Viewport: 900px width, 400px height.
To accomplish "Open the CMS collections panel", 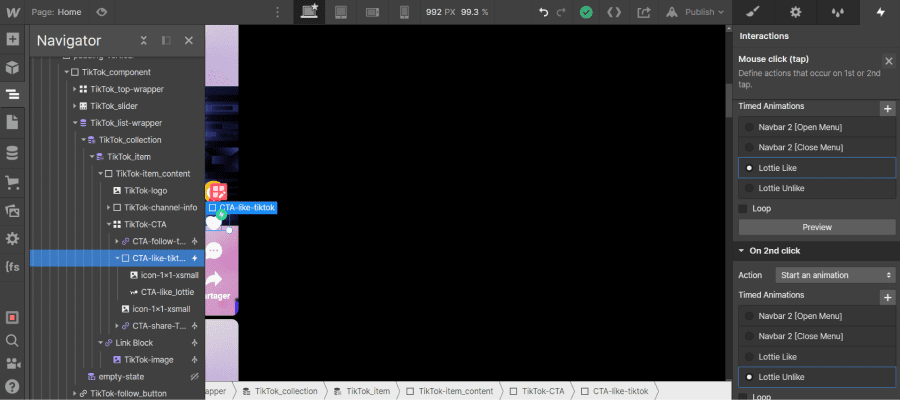I will click(x=12, y=153).
